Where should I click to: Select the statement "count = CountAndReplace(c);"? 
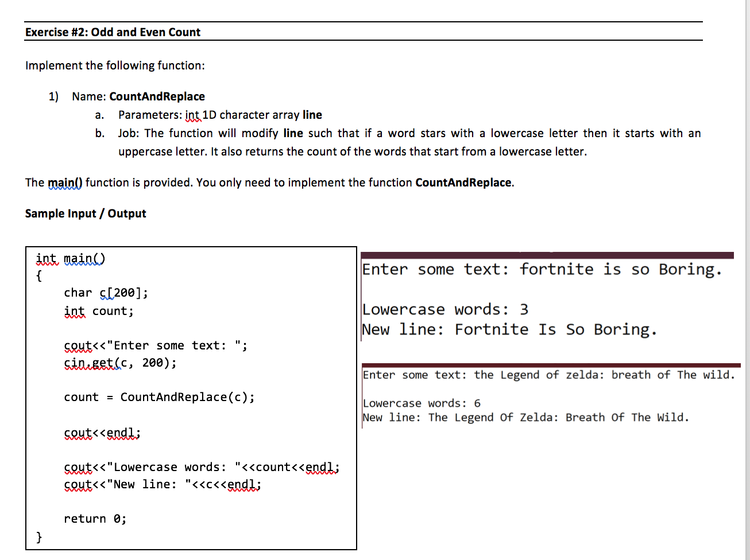(x=159, y=397)
